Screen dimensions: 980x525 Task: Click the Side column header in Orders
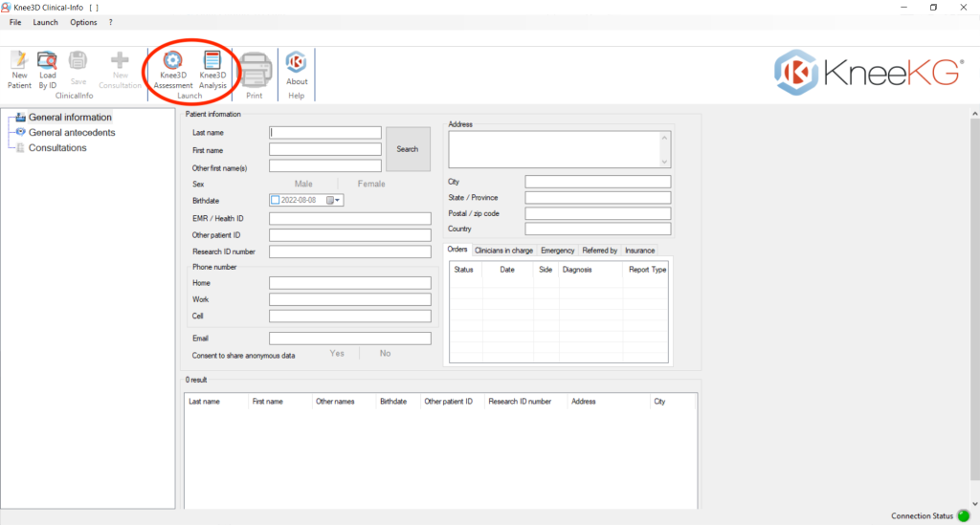coord(546,270)
